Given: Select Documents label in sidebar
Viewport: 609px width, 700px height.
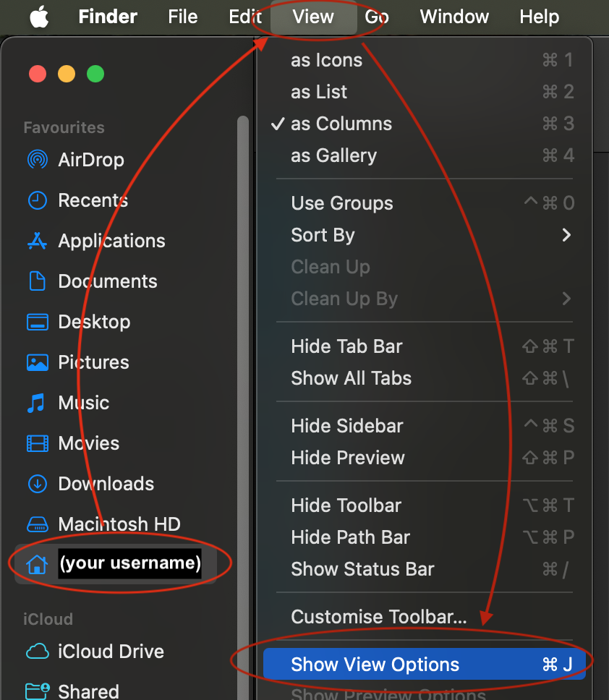Looking at the screenshot, I should [x=108, y=281].
